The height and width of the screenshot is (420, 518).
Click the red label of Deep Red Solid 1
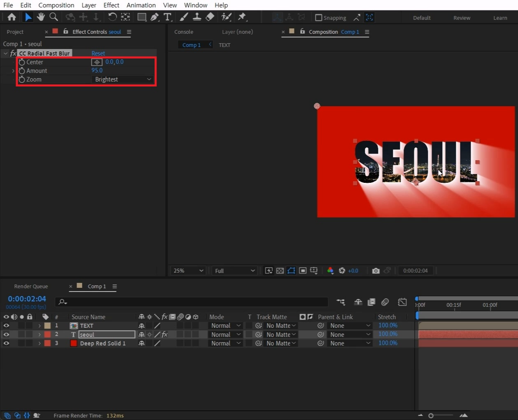48,343
